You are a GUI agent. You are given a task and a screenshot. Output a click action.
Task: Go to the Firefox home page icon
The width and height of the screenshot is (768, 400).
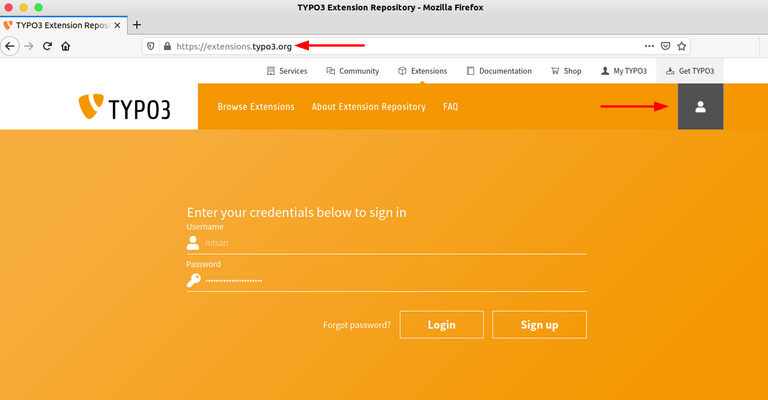click(65, 46)
